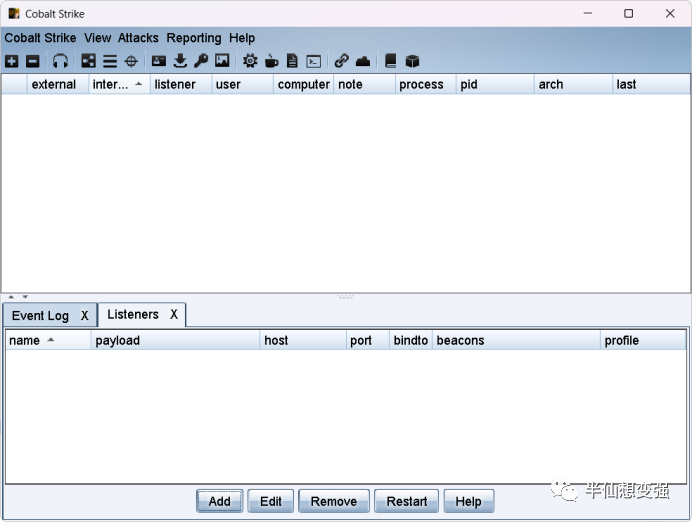The height and width of the screenshot is (522, 692).
Task: Toggle sort arrow on the name column
Action: (x=51, y=340)
